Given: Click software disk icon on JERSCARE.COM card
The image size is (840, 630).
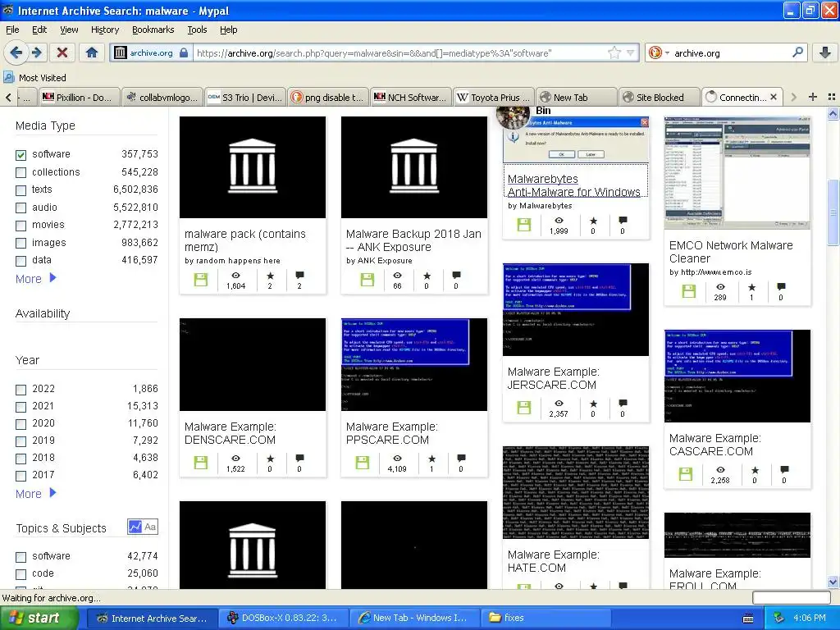Looking at the screenshot, I should click(x=524, y=408).
